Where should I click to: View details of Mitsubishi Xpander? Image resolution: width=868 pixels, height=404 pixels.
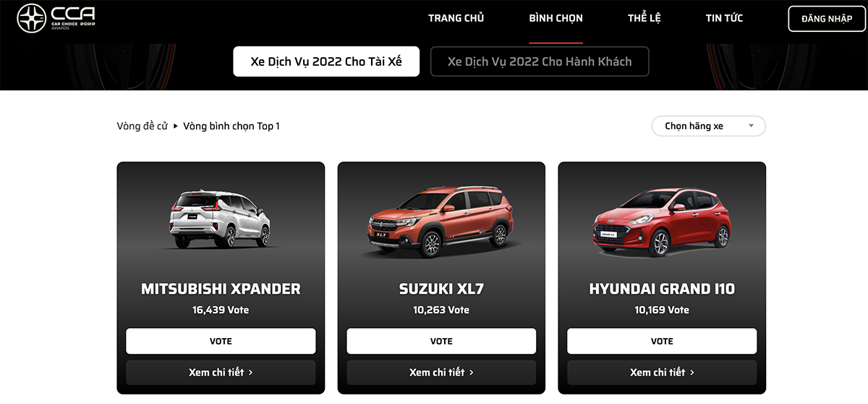[x=221, y=372]
